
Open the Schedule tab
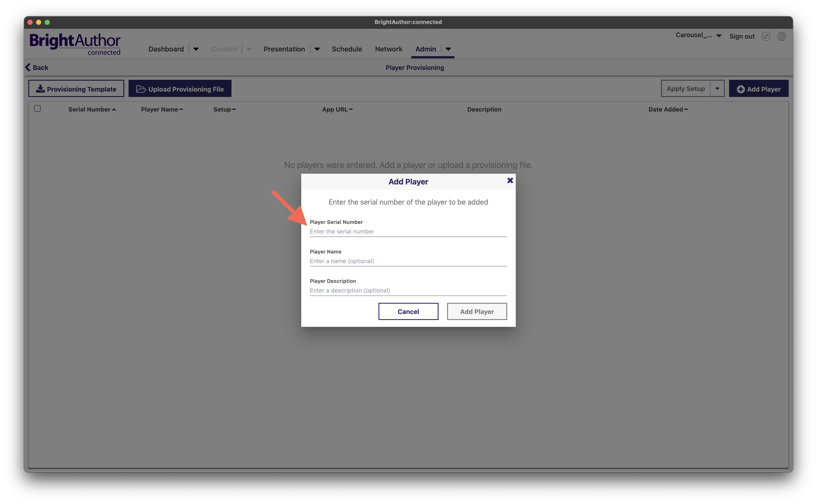[347, 49]
